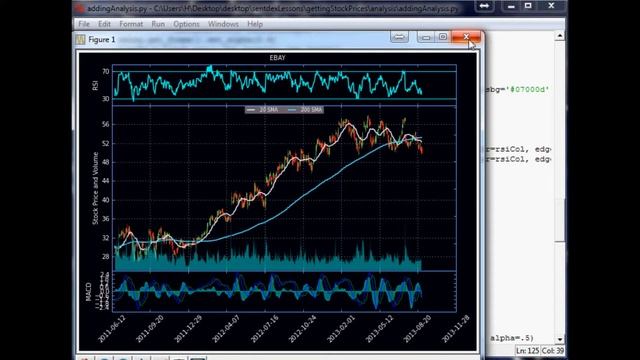Click the '200 SMA' legend entry
Image resolution: width=640 pixels, height=360 pixels.
[305, 109]
